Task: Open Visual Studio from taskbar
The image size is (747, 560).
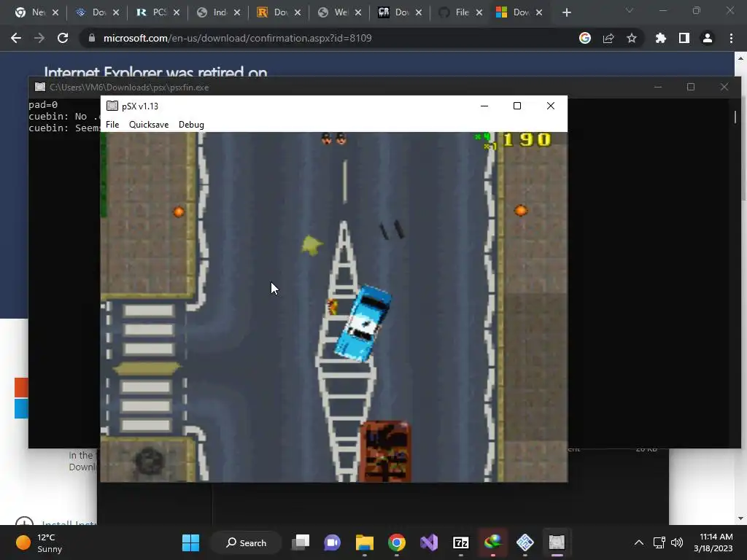Action: click(429, 542)
